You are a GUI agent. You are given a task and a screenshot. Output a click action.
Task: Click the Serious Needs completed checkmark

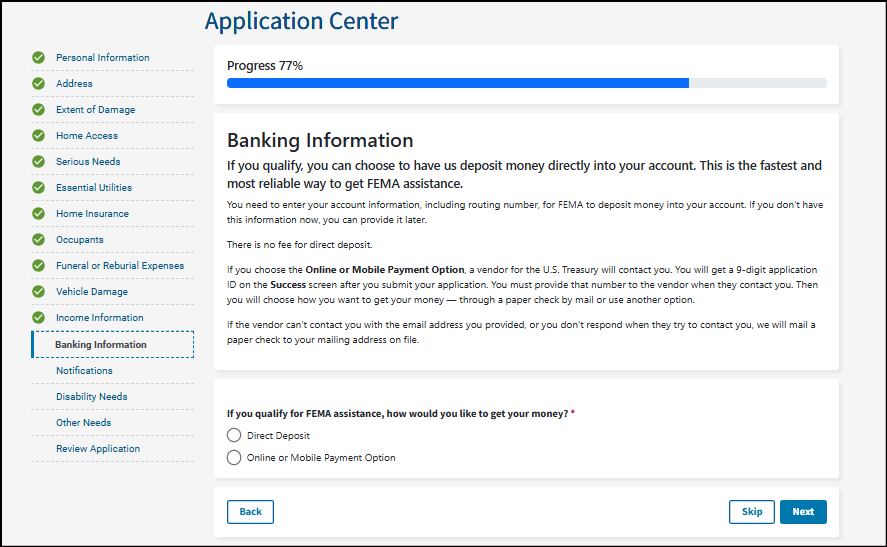click(x=38, y=162)
